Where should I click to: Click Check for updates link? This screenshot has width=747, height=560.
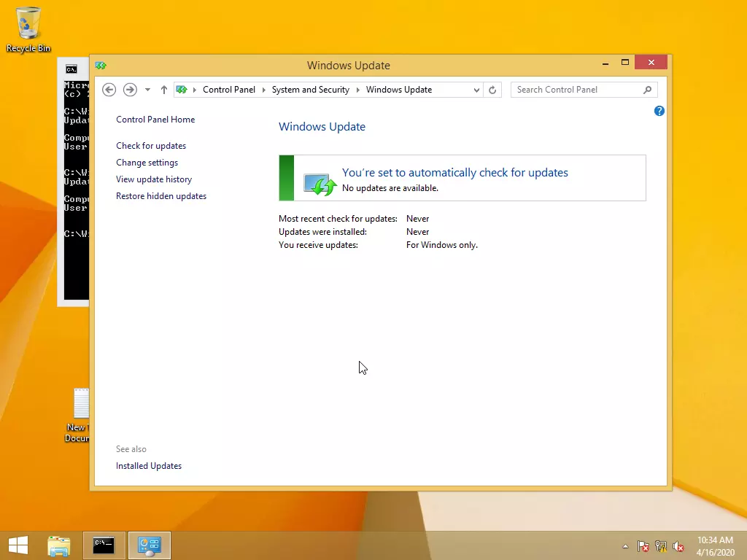point(151,146)
